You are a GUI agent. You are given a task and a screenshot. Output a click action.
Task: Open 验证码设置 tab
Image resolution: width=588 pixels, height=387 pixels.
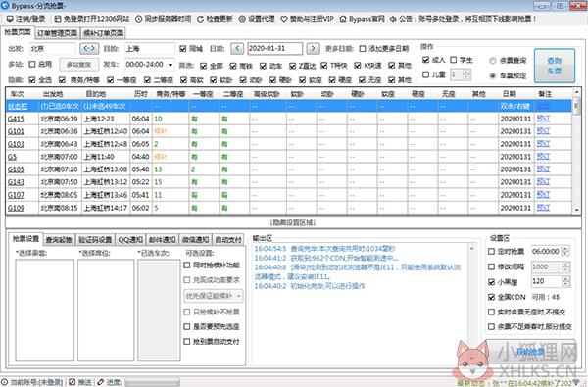(95, 240)
